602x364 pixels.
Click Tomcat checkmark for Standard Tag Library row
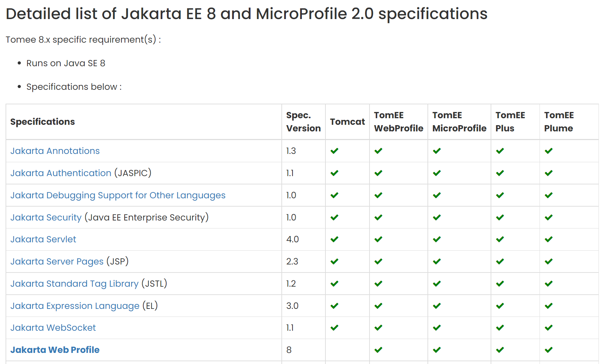tap(334, 284)
